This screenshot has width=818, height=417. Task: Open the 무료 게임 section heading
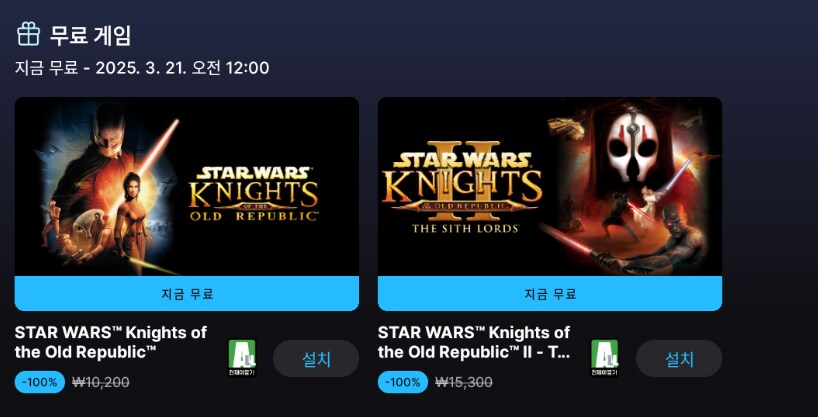tap(91, 35)
